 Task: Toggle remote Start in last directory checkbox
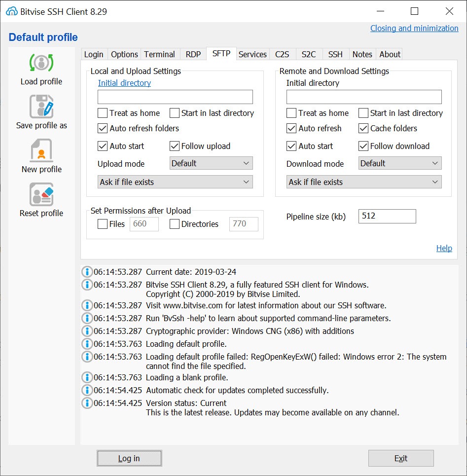pyautogui.click(x=363, y=113)
